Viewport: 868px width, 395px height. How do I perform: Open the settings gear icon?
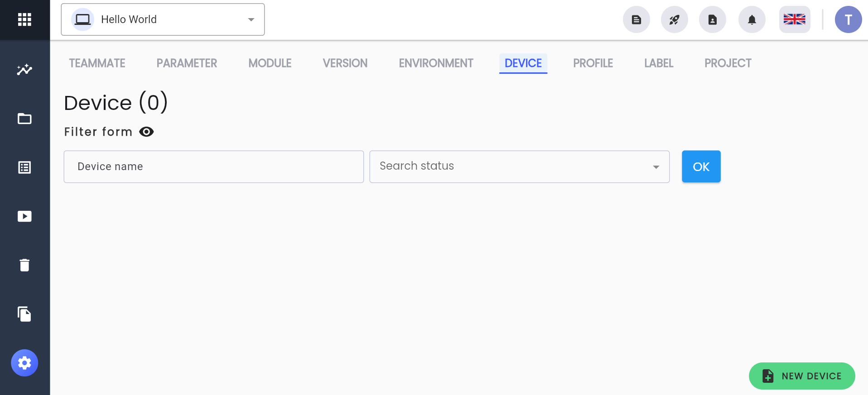24,363
